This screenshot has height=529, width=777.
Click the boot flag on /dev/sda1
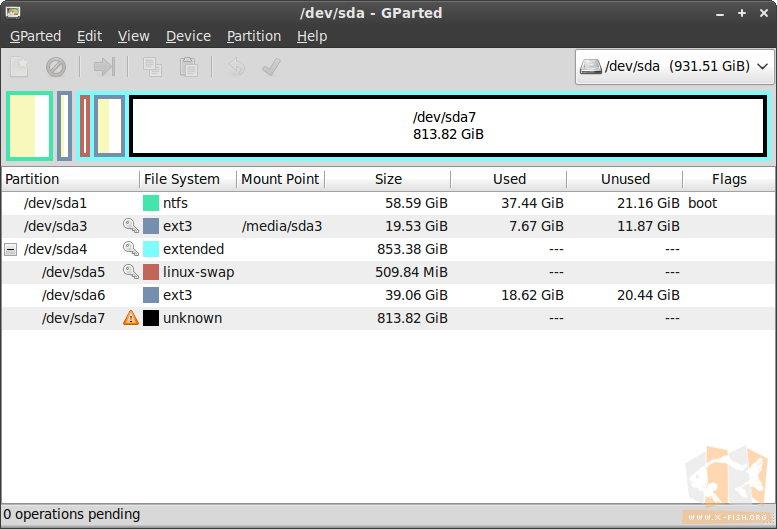click(x=702, y=203)
